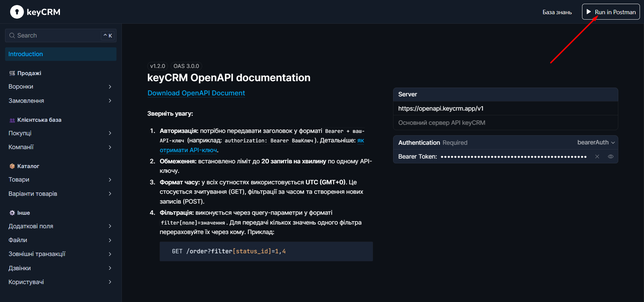
Task: Follow the як отримати API-ключ link
Action: (x=188, y=150)
